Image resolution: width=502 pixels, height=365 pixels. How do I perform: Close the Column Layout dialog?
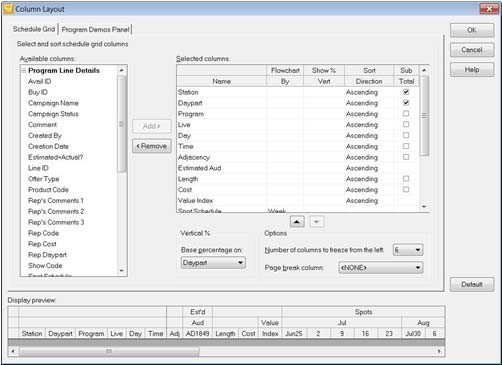(489, 9)
